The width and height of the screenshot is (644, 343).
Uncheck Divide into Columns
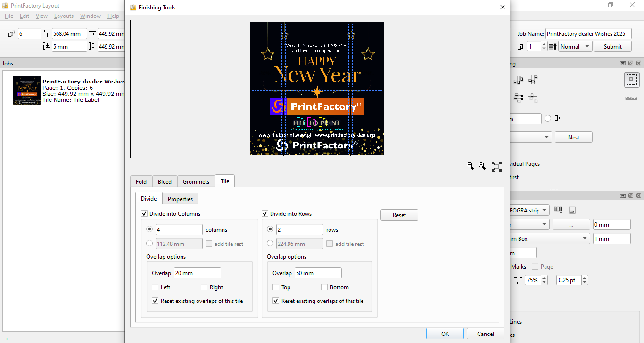coord(145,214)
